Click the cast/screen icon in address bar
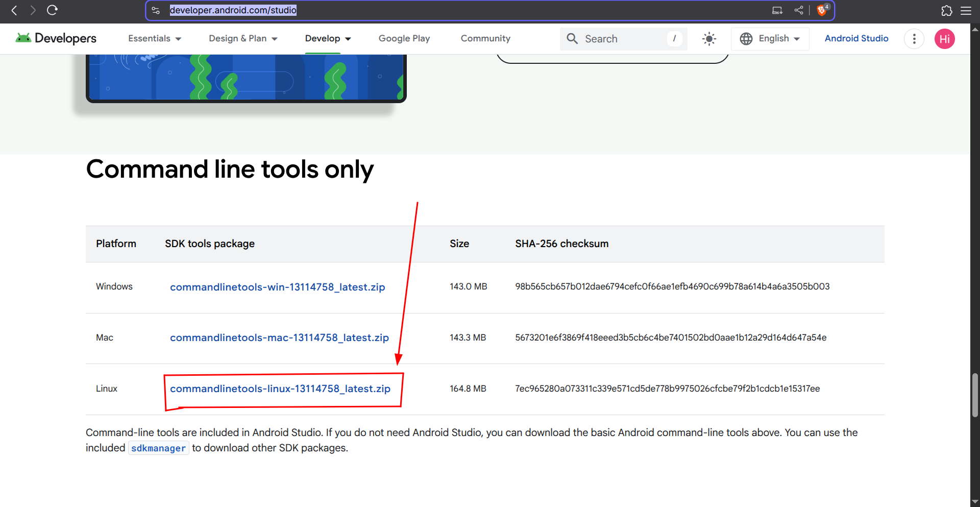The width and height of the screenshot is (980, 507). tap(777, 10)
